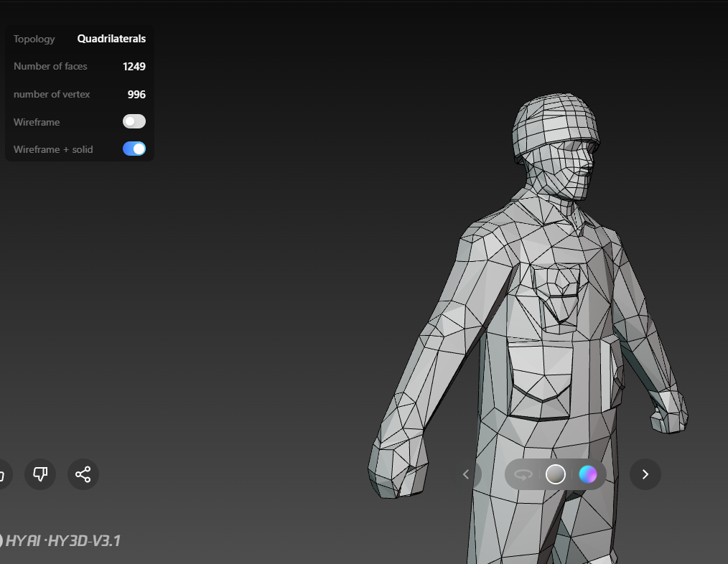
Task: Select the colorful gradient material swatch
Action: (588, 474)
